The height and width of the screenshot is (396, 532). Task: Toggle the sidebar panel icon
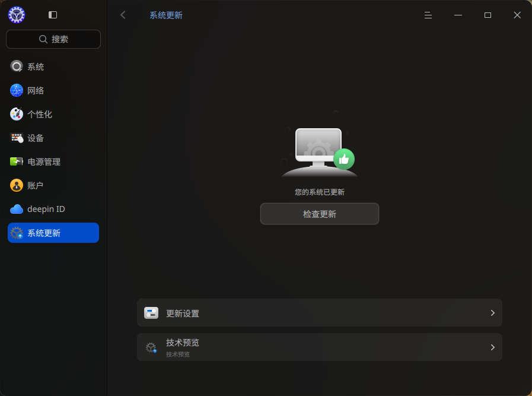(x=53, y=15)
